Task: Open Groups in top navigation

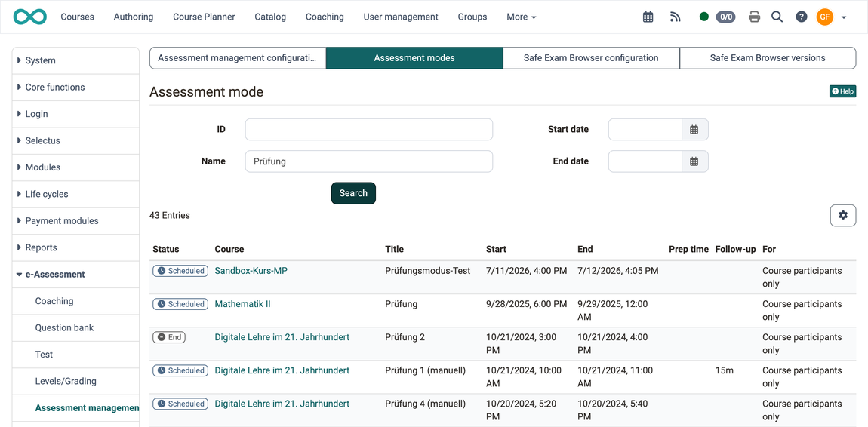Action: [x=472, y=17]
